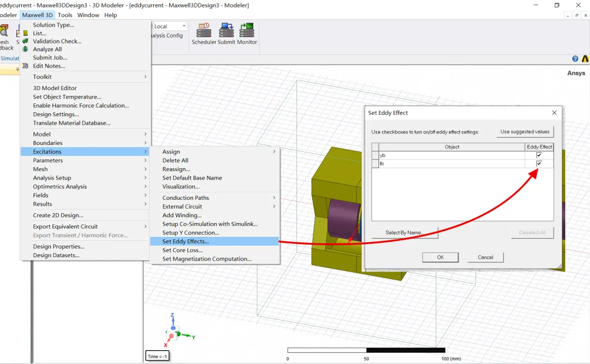Expand the Results submenu

click(145, 204)
